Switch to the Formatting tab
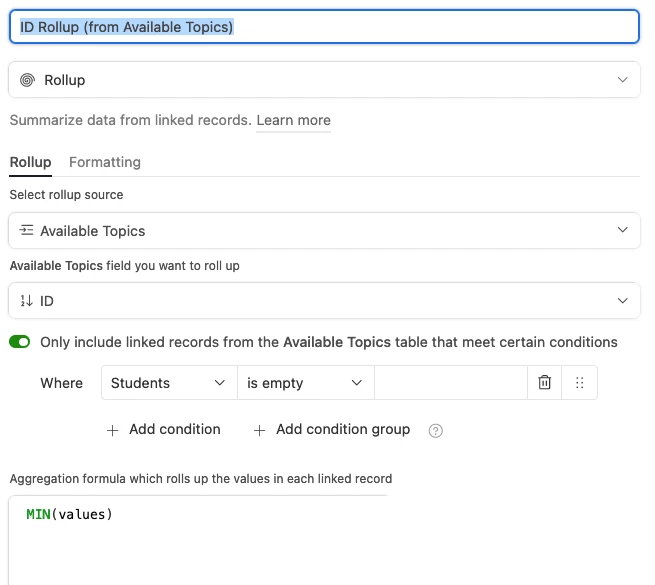This screenshot has width=655, height=585. (105, 162)
